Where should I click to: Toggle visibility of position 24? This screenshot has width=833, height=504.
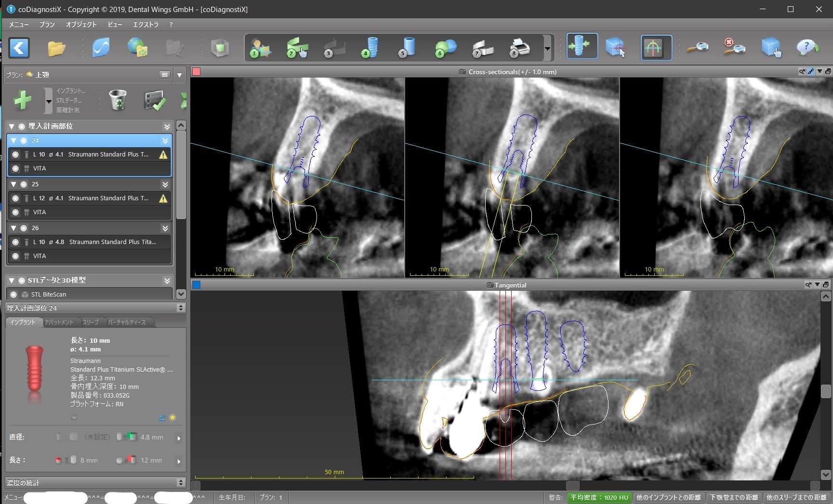pos(24,141)
